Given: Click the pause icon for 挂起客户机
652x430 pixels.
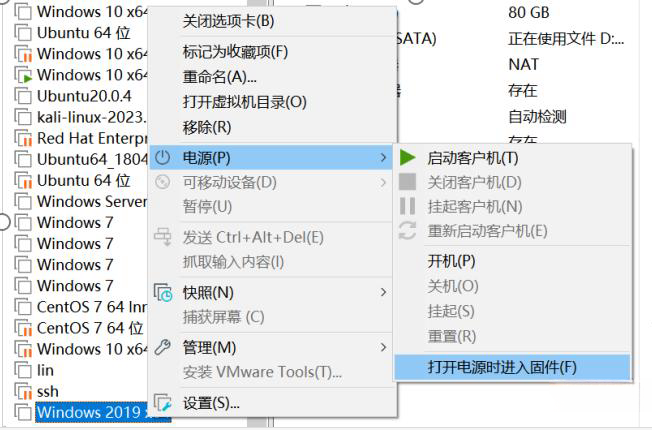Looking at the screenshot, I should point(407,206).
